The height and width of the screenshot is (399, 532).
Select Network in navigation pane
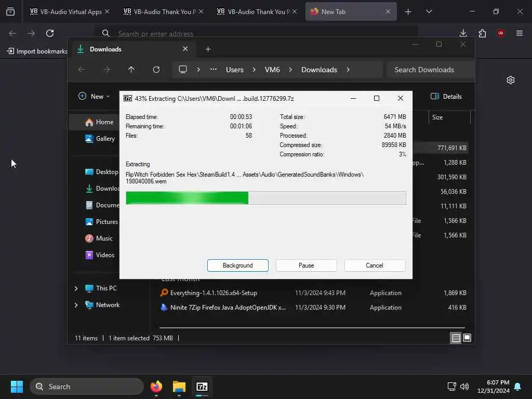click(x=102, y=304)
